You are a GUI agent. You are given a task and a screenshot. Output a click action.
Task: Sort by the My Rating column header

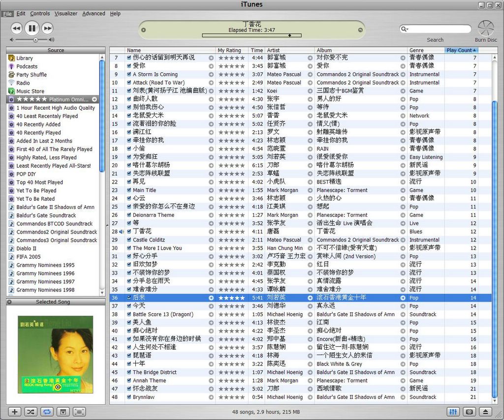[x=232, y=50]
